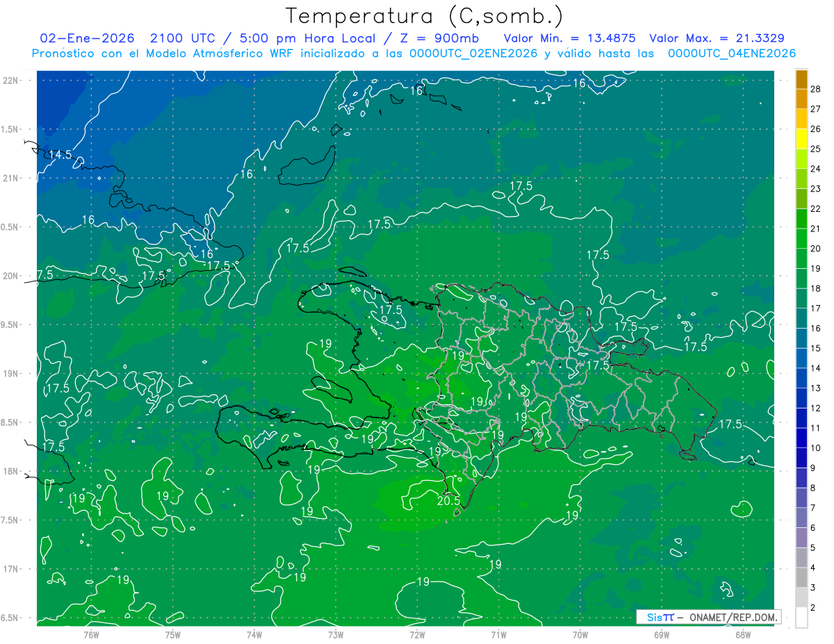Click the "68W" longitude axis label
The width and height of the screenshot is (834, 644).
pos(743,634)
